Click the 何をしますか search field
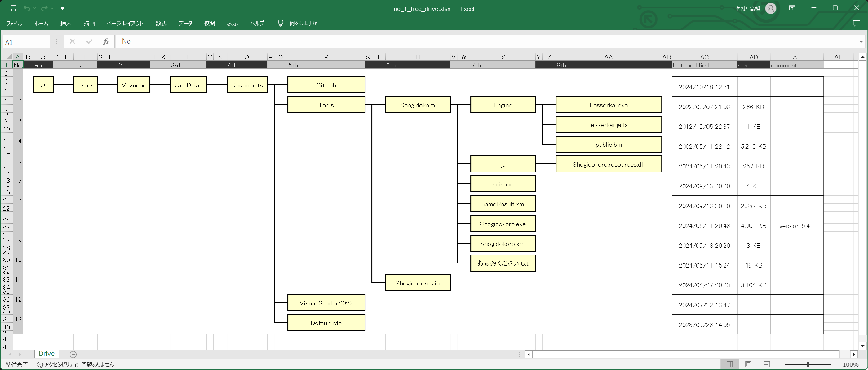Screen dimensions: 868x370 [x=303, y=23]
